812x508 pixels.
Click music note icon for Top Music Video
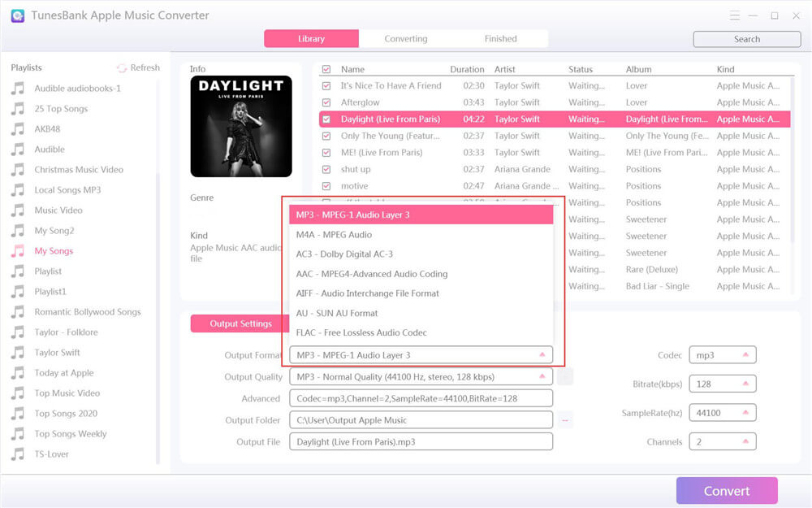click(x=18, y=393)
